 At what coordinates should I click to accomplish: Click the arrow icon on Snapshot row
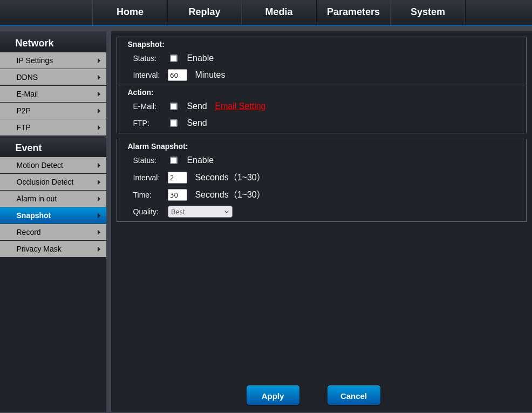99,216
